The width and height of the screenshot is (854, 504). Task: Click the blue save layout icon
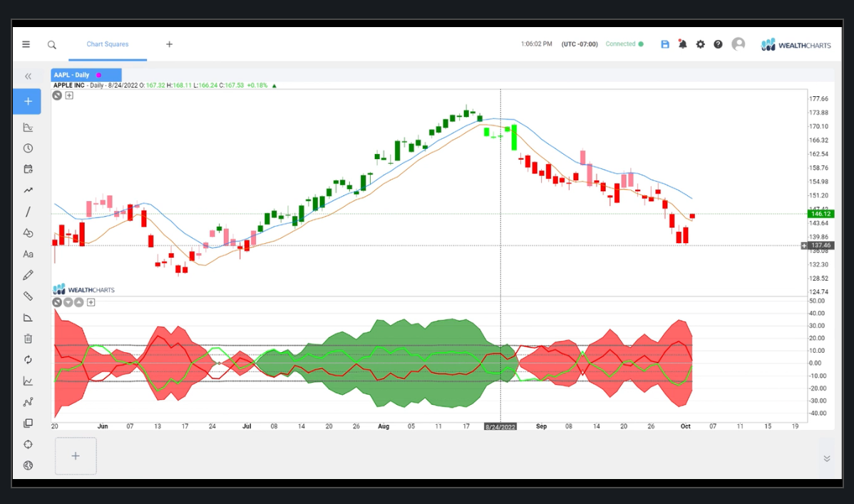click(665, 44)
